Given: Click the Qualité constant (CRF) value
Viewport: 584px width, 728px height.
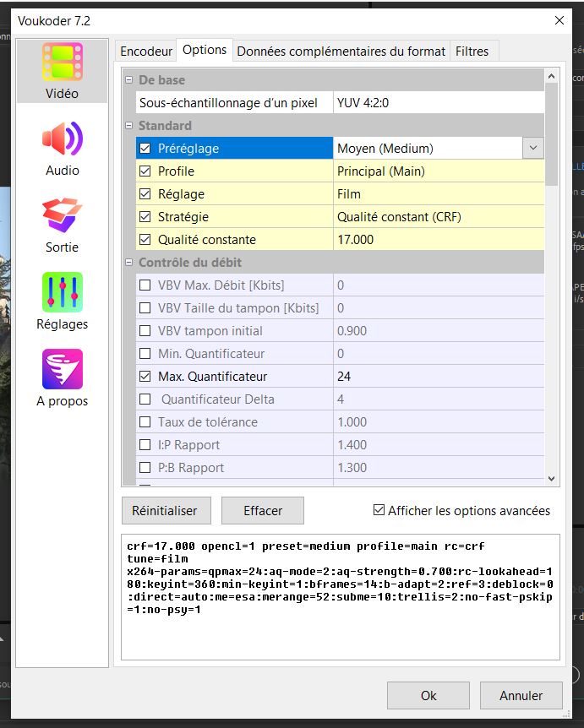Looking at the screenshot, I should click(x=439, y=216).
